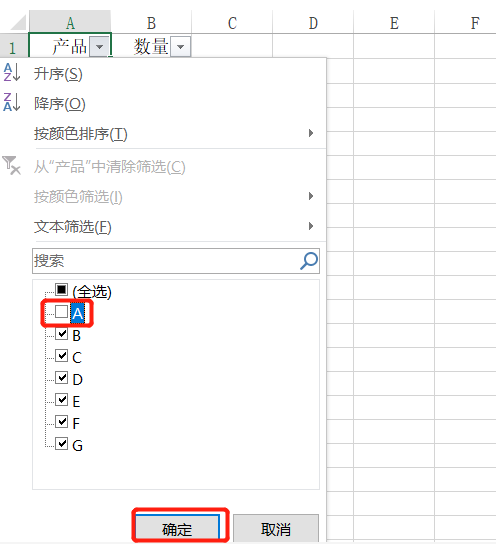Expand the 按颜色筛选 submenu arrow
496x544 pixels.
(x=311, y=196)
